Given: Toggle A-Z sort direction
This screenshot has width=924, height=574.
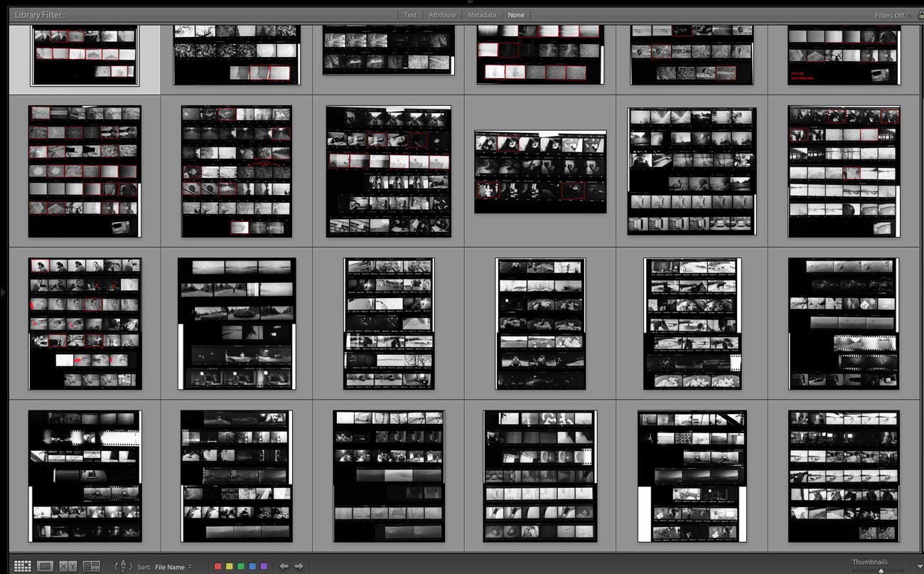Looking at the screenshot, I should 122,566.
